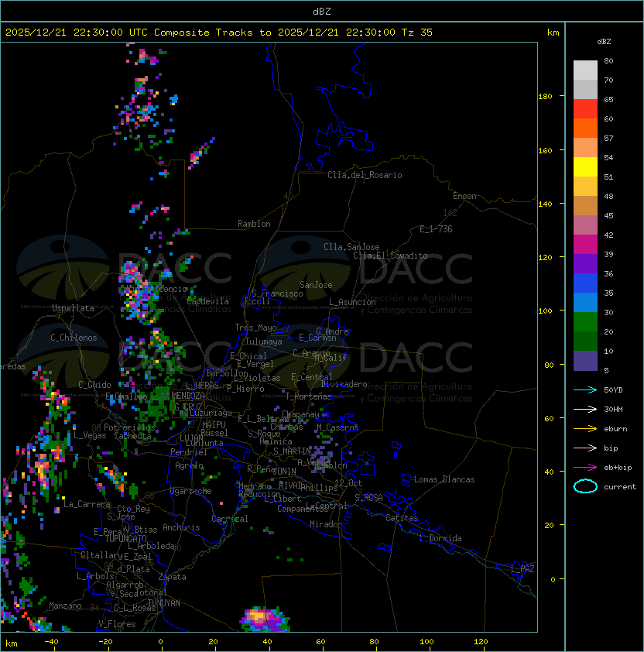Click the Capdevila place label

point(208,301)
